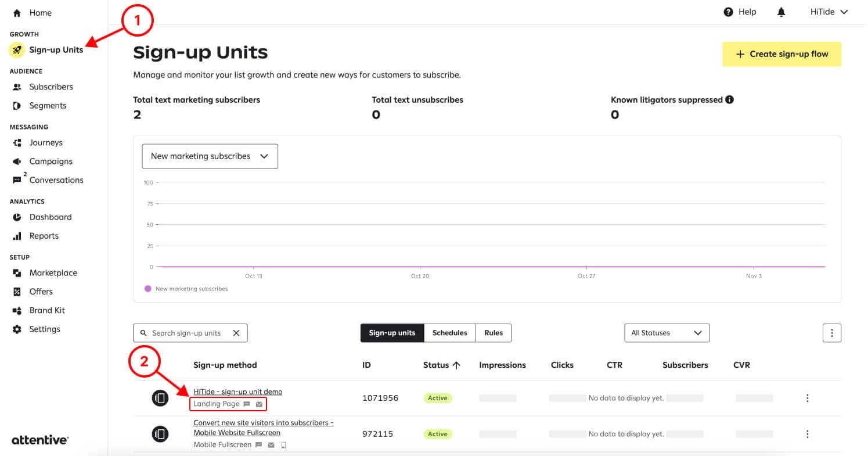Click unit icon for Mobile Website Fullscreen row
Screen dimensions: 868x456
coord(160,433)
